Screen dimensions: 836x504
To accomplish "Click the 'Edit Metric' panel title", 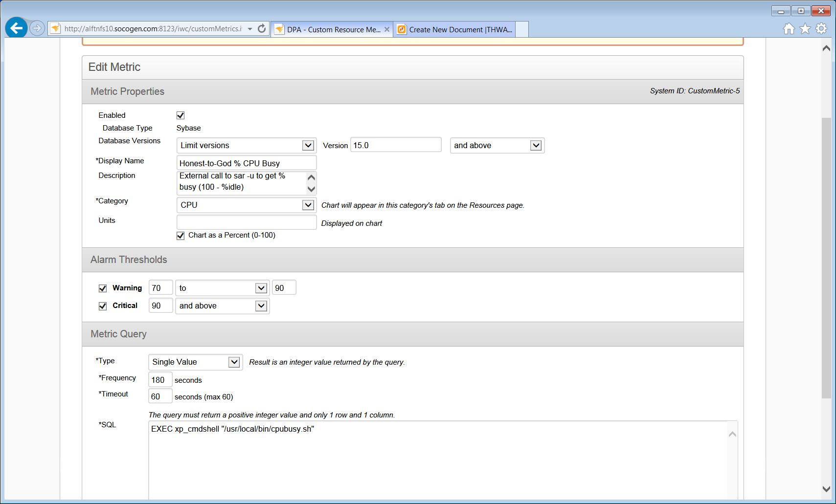I will (x=114, y=67).
